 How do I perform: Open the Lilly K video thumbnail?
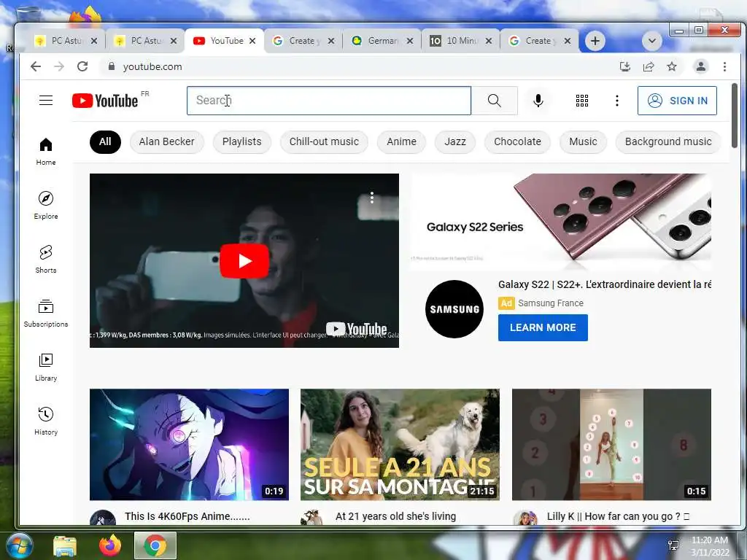tap(612, 444)
